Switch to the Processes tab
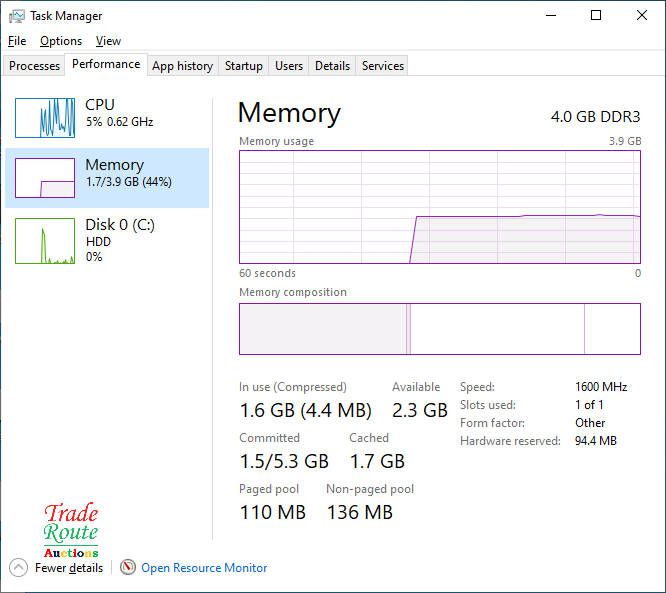This screenshot has height=593, width=666. [x=35, y=66]
